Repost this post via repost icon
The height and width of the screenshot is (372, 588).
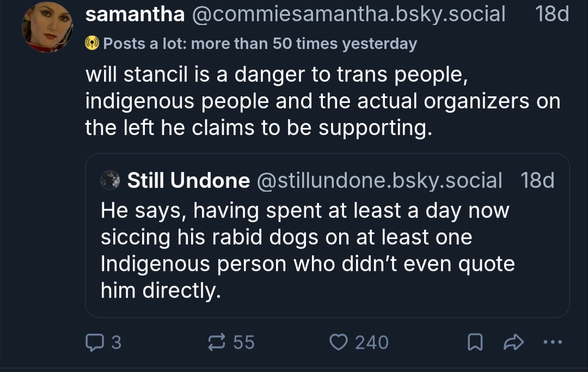coord(217,342)
